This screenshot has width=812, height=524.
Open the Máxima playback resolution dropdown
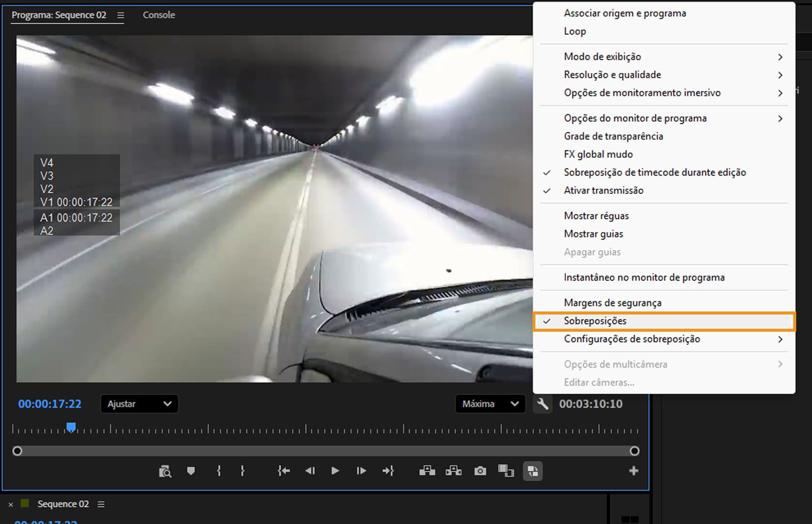[489, 404]
